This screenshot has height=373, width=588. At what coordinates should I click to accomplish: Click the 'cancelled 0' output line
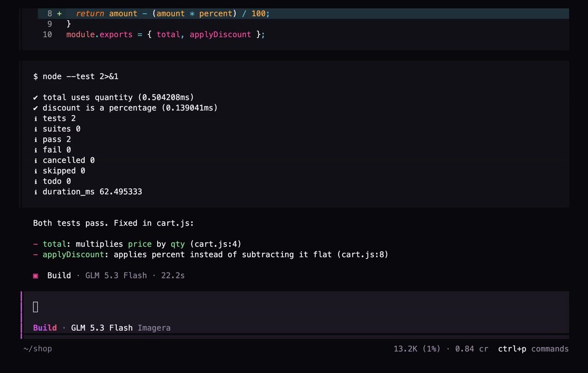pos(64,160)
